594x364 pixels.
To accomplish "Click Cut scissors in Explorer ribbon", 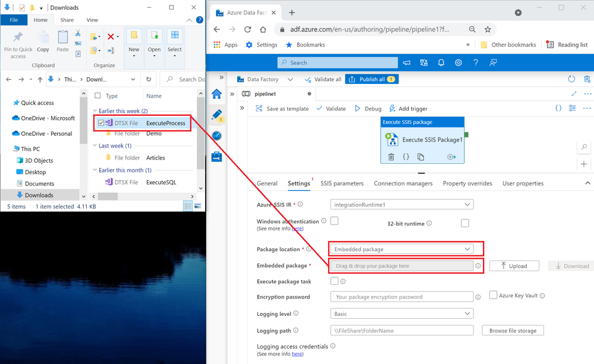I will pos(78,33).
